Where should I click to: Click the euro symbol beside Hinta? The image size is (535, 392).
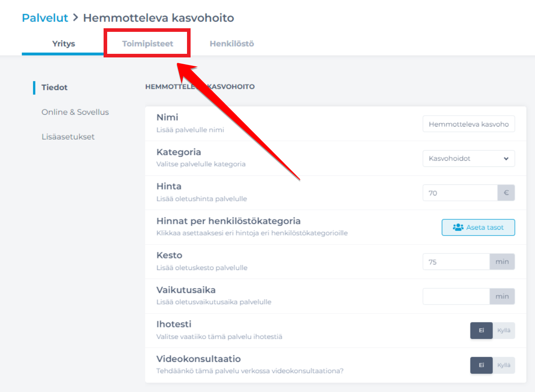506,193
